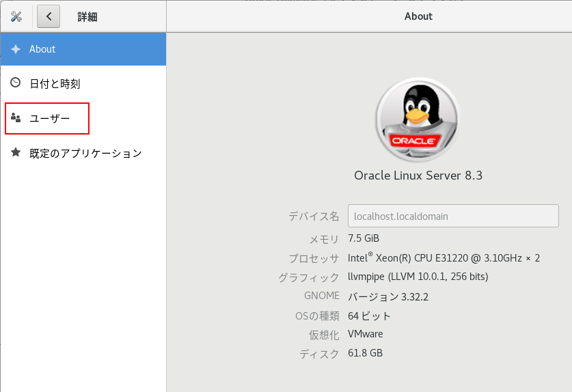Click the 7.5 GiB memory value
572x392 pixels.
(364, 238)
